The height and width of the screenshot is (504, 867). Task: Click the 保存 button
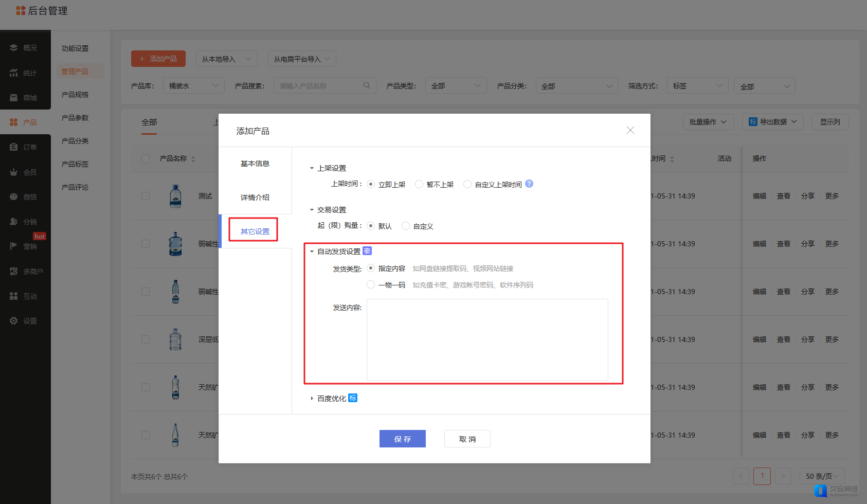pyautogui.click(x=402, y=439)
